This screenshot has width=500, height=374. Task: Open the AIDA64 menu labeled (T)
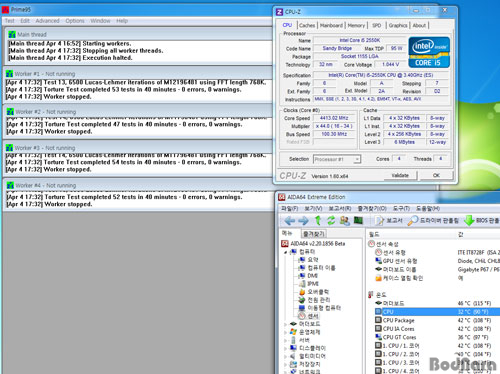[x=401, y=209]
